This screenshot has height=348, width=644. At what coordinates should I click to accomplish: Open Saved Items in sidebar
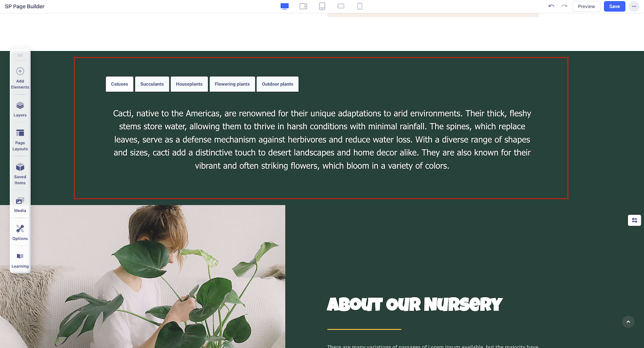pos(20,174)
